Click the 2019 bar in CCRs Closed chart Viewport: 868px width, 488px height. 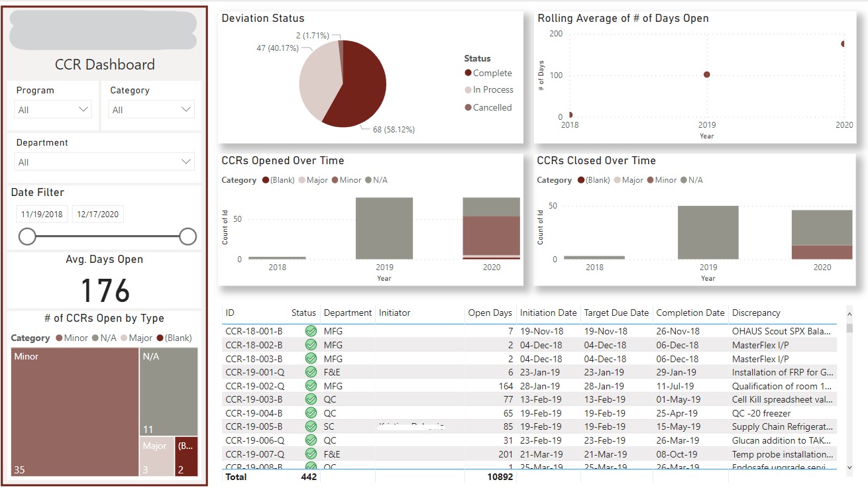click(x=708, y=232)
